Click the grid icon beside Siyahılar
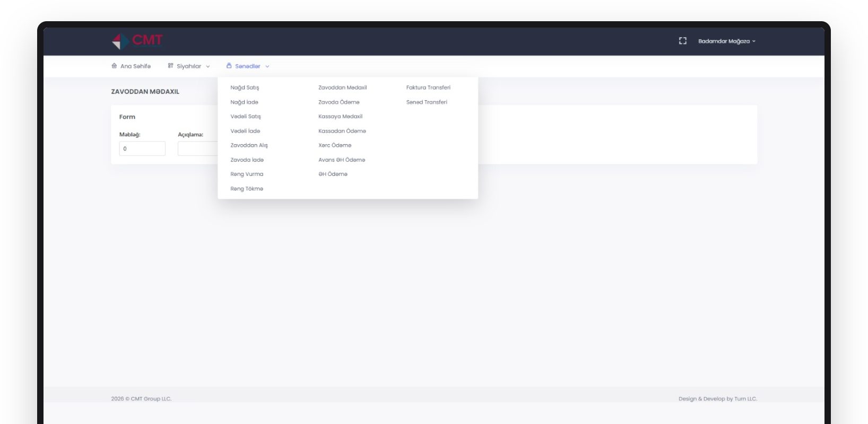Viewport: 868px width, 424px height. [x=170, y=66]
